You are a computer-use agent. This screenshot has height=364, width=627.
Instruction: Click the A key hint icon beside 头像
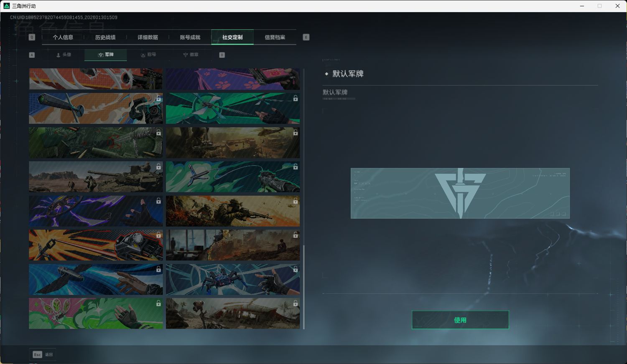coord(32,55)
